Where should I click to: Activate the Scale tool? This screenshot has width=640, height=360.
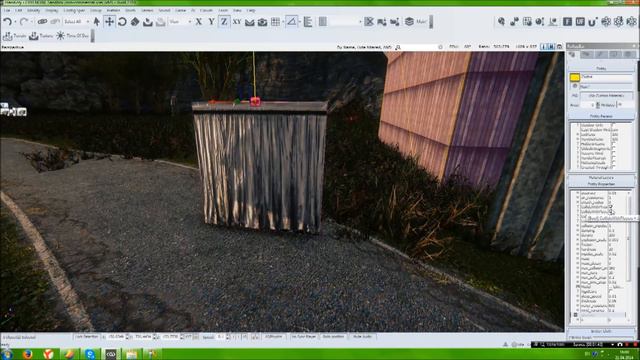tap(135, 22)
